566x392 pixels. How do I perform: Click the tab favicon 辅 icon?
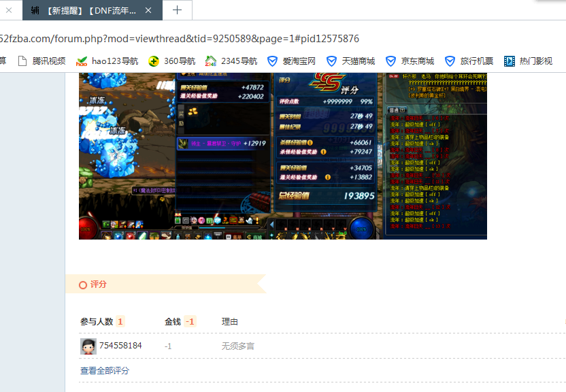coord(35,10)
